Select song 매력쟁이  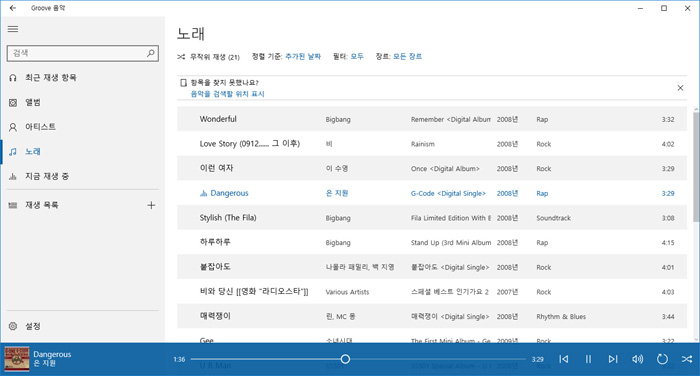pos(432,316)
